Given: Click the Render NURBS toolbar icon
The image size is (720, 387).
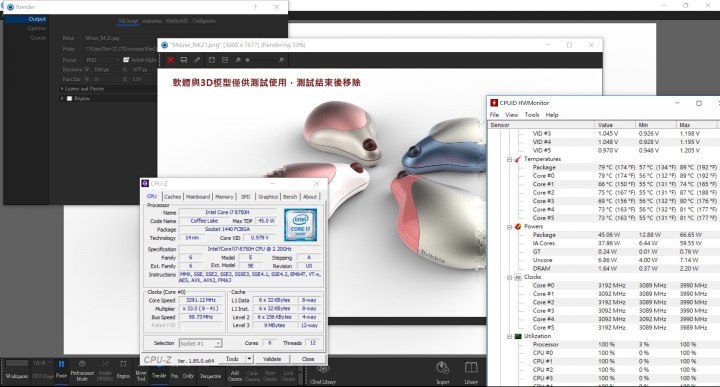Looking at the screenshot, I should pyautogui.click(x=105, y=370).
